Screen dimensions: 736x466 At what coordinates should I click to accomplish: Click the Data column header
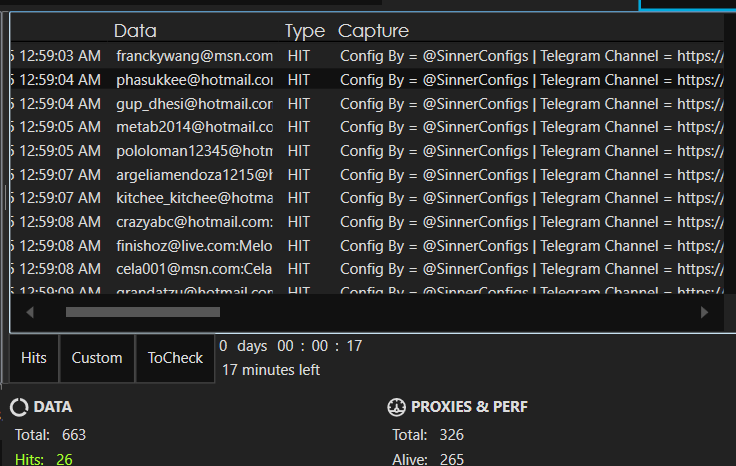[135, 31]
